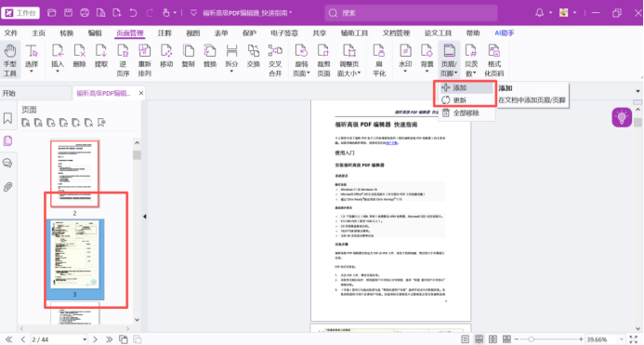Screen dimensions: 644x345
Task: Choose Add (添加) in Header/Footer menu
Action: pos(467,88)
